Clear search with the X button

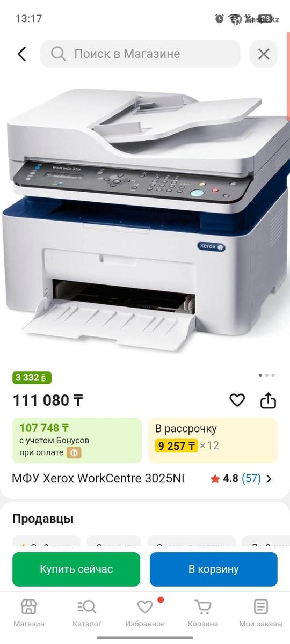pyautogui.click(x=264, y=54)
